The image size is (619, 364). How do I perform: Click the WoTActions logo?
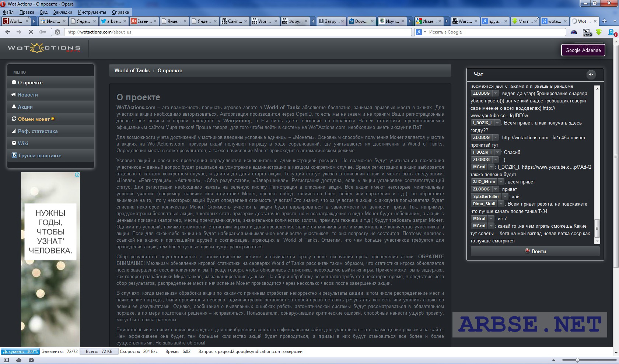point(44,48)
